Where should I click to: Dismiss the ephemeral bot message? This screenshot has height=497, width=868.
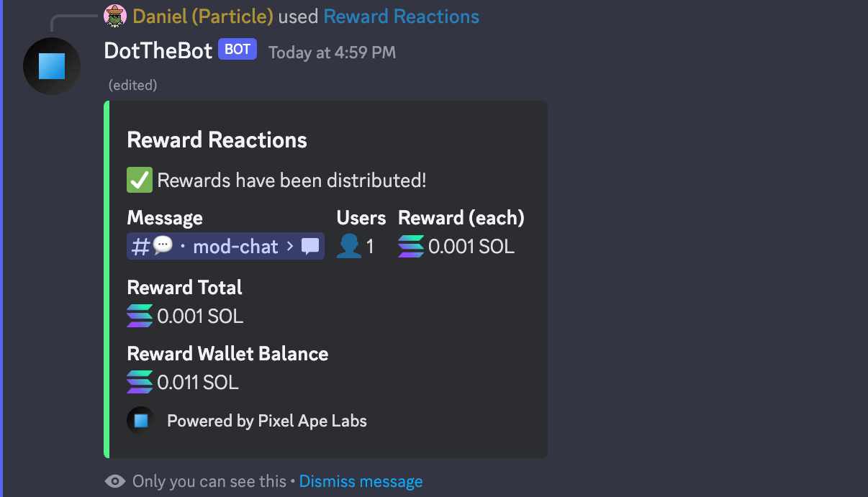tap(361, 481)
